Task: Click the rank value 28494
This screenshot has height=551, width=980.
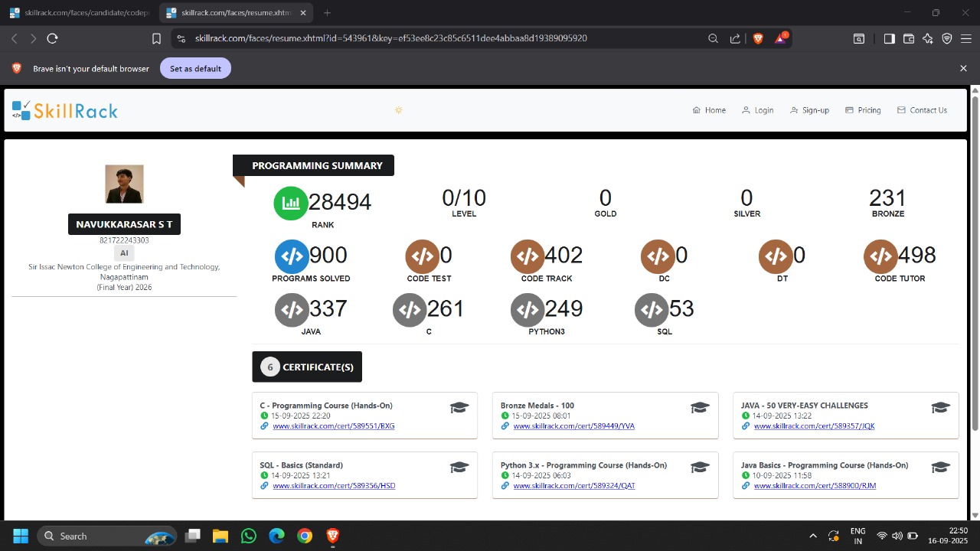Action: pos(340,202)
